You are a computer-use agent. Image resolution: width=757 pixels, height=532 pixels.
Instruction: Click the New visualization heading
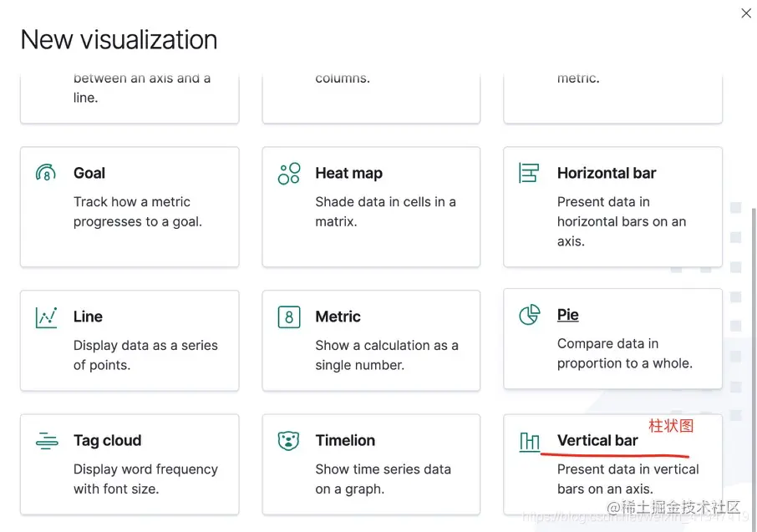[119, 39]
